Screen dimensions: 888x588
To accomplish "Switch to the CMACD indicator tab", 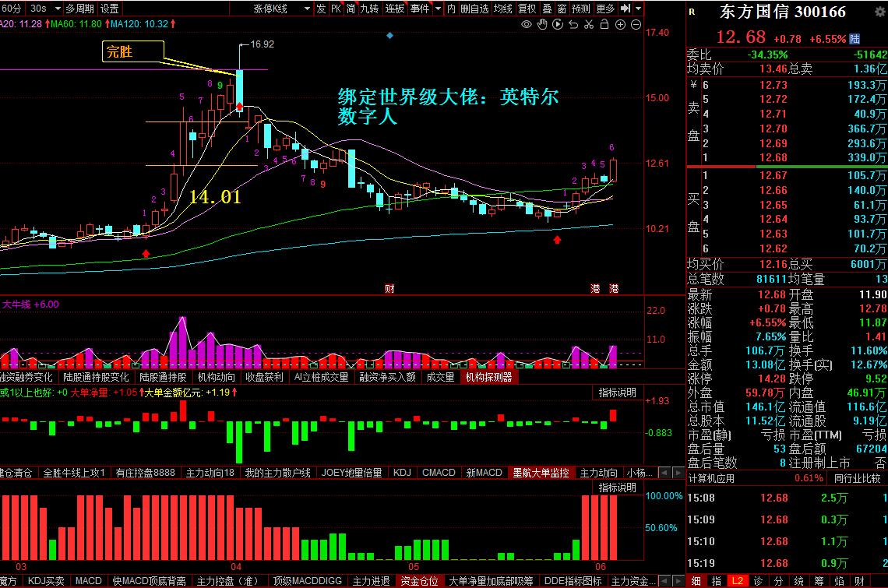I will (439, 473).
